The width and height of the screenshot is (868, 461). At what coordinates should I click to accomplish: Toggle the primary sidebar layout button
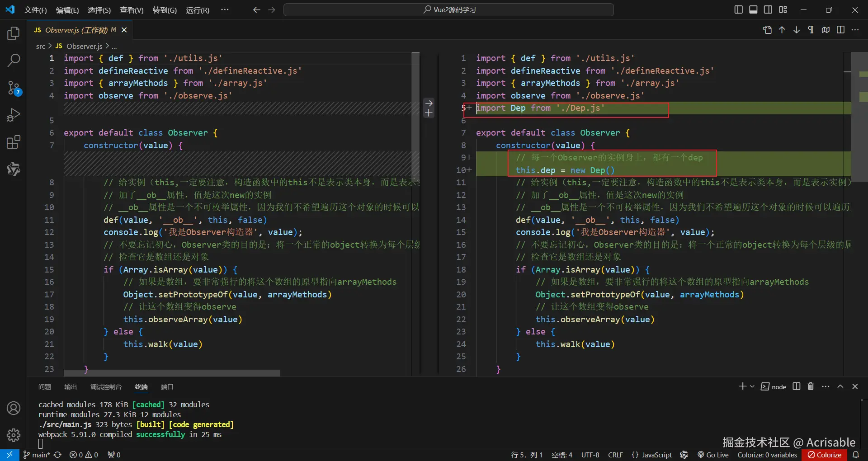click(x=738, y=9)
